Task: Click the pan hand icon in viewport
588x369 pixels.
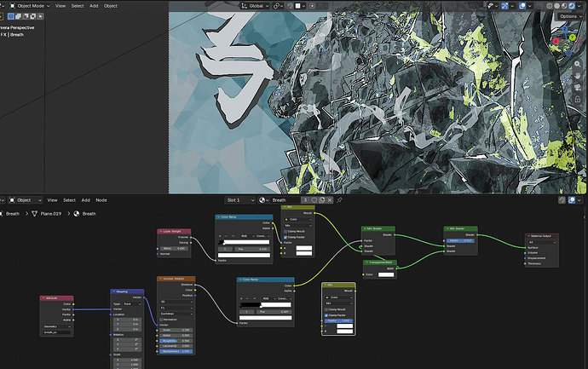Action: tap(578, 76)
